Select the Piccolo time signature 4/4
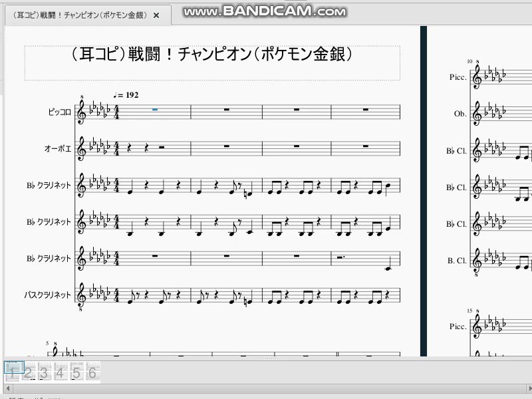Screen dimensions: 532x399 [116, 112]
